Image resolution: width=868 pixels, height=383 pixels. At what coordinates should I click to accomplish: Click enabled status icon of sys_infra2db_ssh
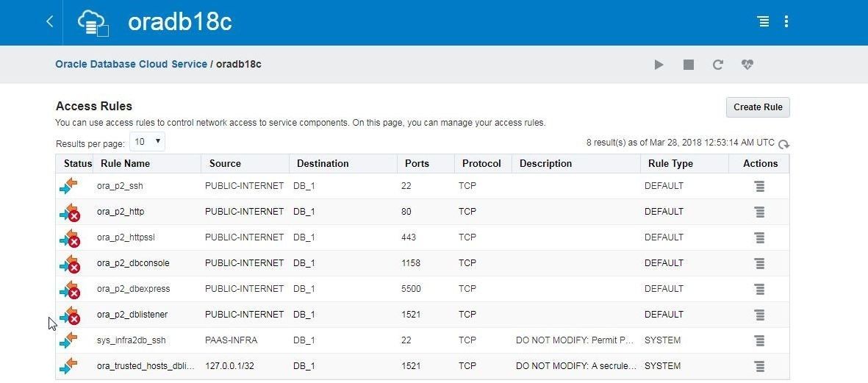(x=68, y=340)
